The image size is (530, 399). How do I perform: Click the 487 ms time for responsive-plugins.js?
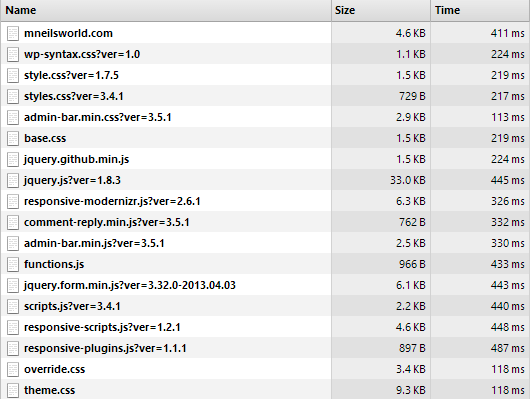pos(507,348)
